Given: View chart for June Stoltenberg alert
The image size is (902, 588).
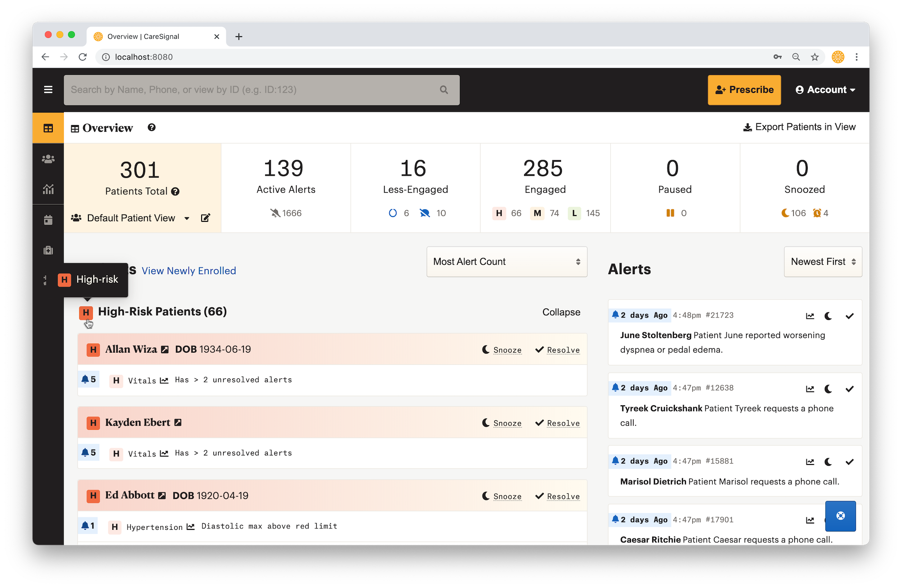Looking at the screenshot, I should [810, 316].
